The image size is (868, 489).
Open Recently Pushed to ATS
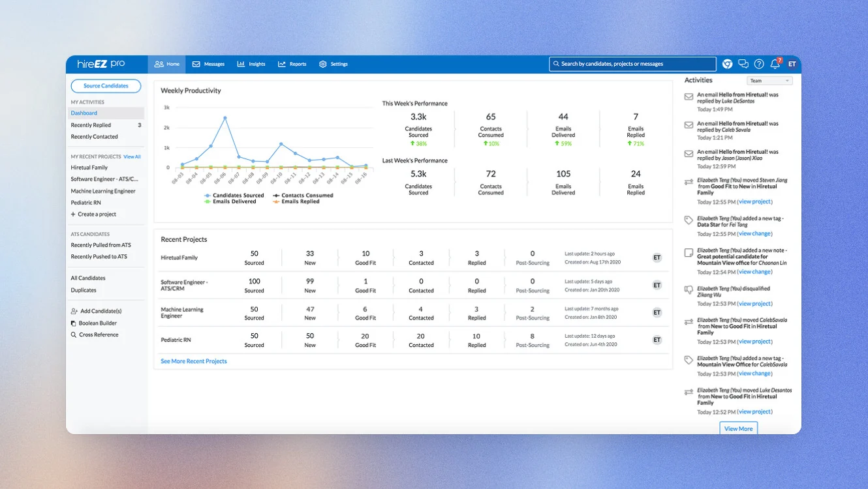tap(99, 256)
